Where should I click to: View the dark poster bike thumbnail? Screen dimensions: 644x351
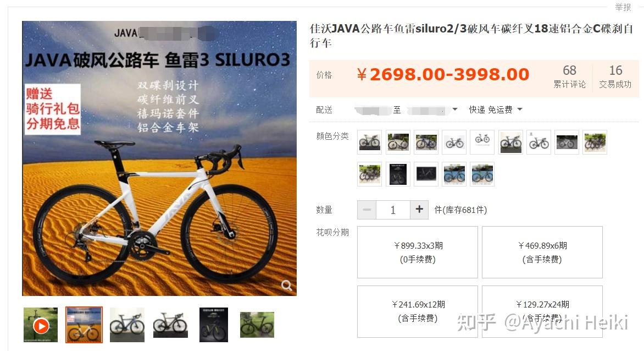pyautogui.click(x=214, y=325)
